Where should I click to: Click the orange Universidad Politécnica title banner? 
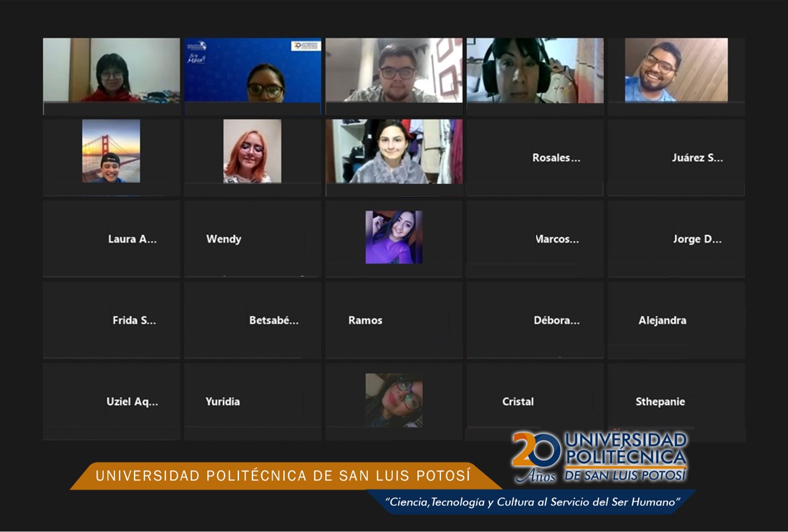[283, 476]
